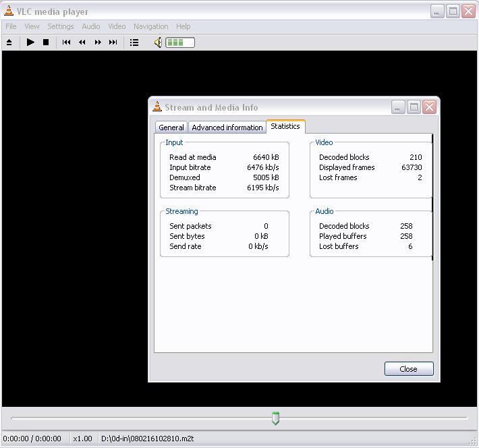Jump to previous playlist item
Image resolution: width=479 pixels, height=448 pixels.
66,43
